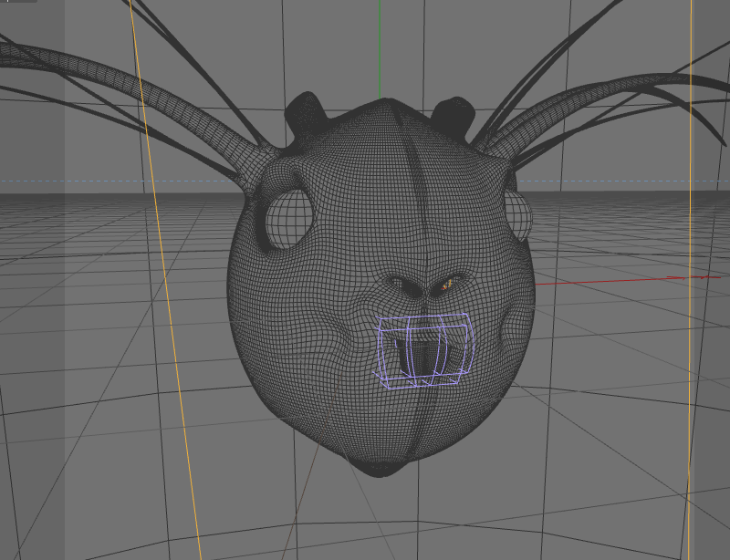Click the orange highlighted point near the right nostril
This screenshot has height=560, width=730.
(445, 285)
